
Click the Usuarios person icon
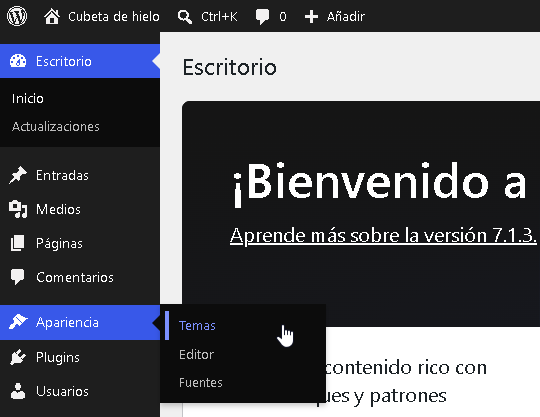[18, 391]
